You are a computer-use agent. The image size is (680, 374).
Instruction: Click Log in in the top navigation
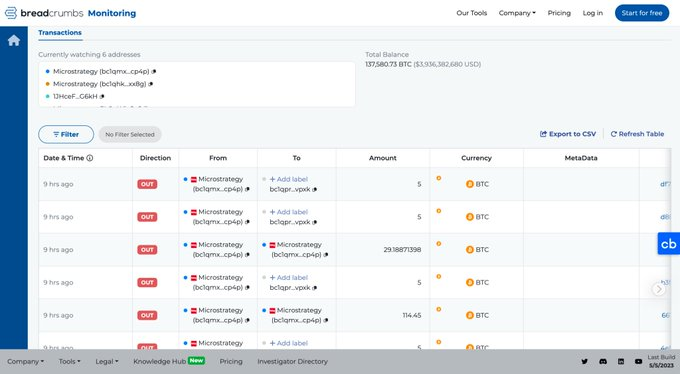pos(592,13)
